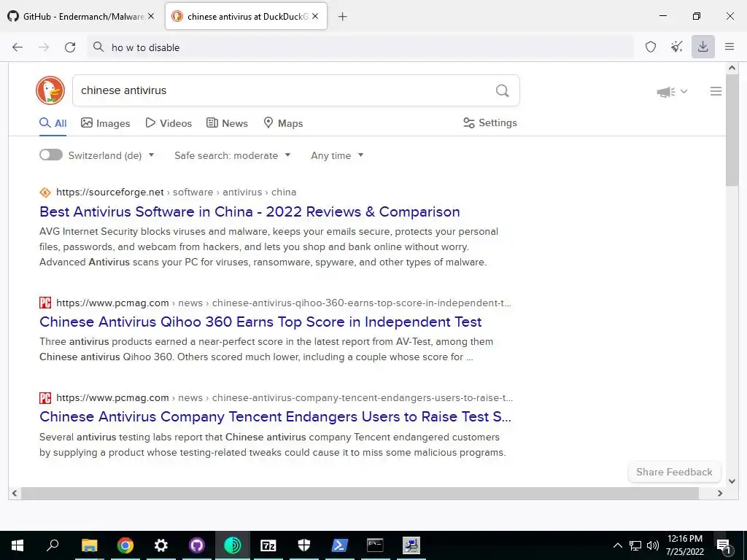747x560 pixels.
Task: Open Command Prompt from taskbar
Action: [375, 545]
